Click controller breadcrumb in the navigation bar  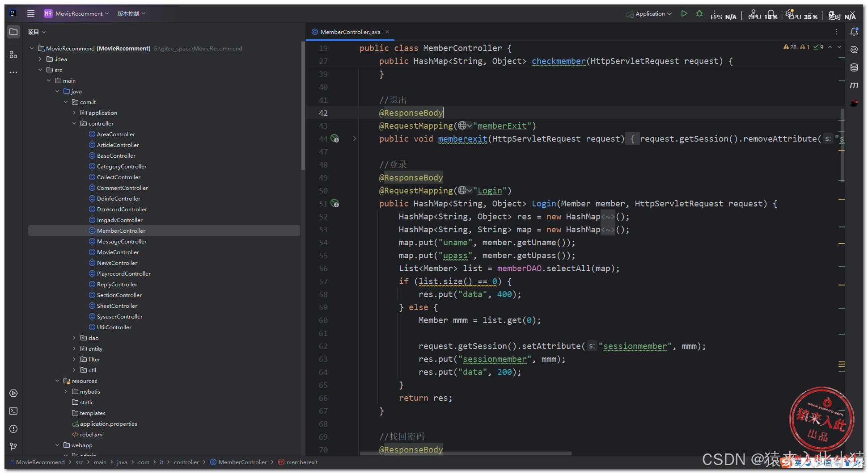click(186, 462)
